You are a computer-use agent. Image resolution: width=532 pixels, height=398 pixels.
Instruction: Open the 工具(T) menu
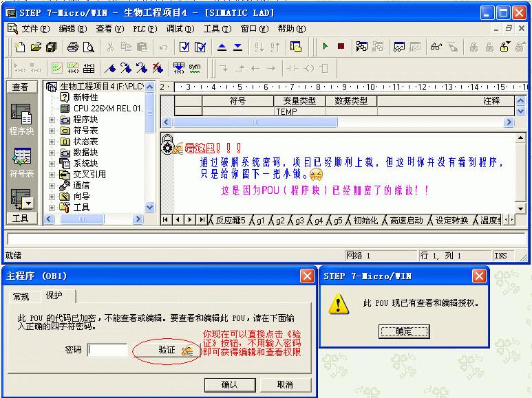tap(217, 29)
